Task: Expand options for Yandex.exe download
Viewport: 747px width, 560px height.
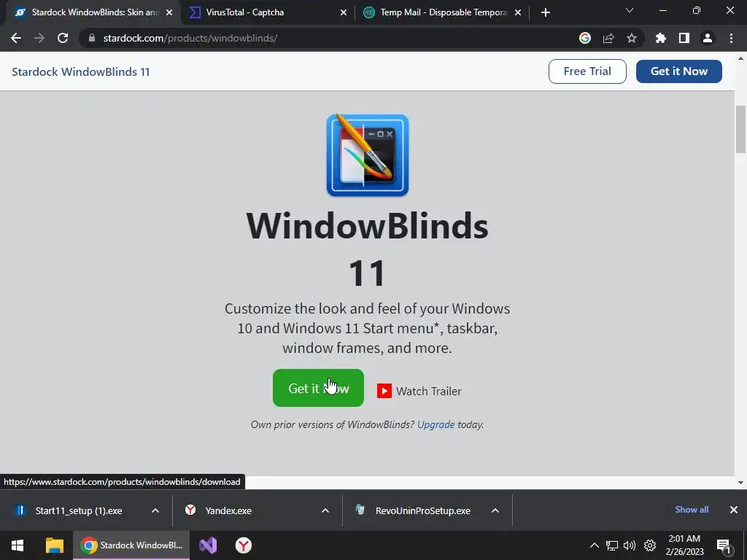Action: [x=325, y=510]
